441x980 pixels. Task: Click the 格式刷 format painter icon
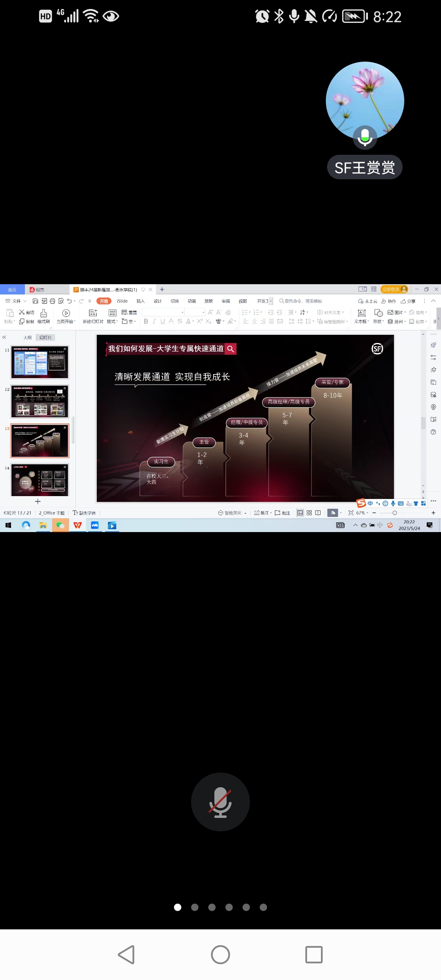click(x=44, y=313)
